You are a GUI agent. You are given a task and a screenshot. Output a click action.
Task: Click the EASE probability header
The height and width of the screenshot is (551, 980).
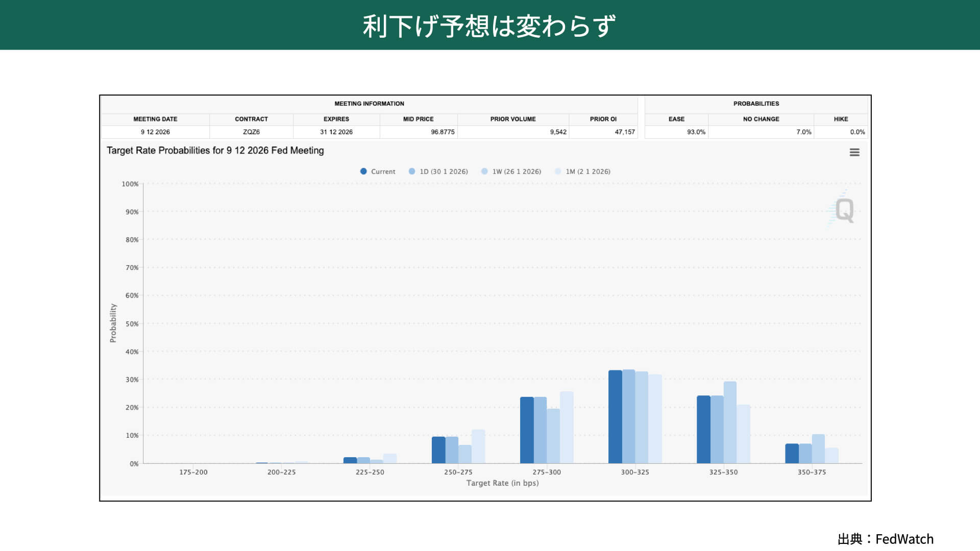pyautogui.click(x=676, y=119)
